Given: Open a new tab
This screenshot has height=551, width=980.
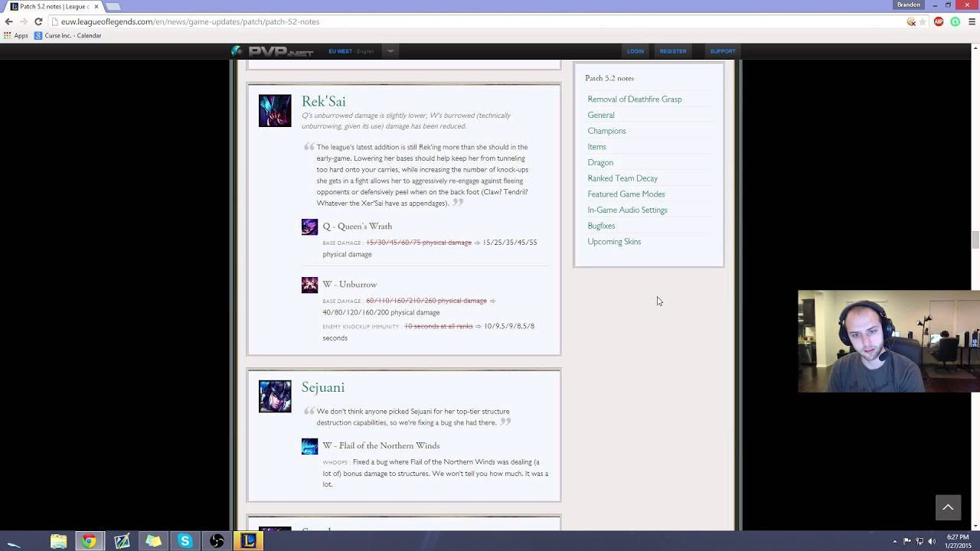Looking at the screenshot, I should 113,6.
